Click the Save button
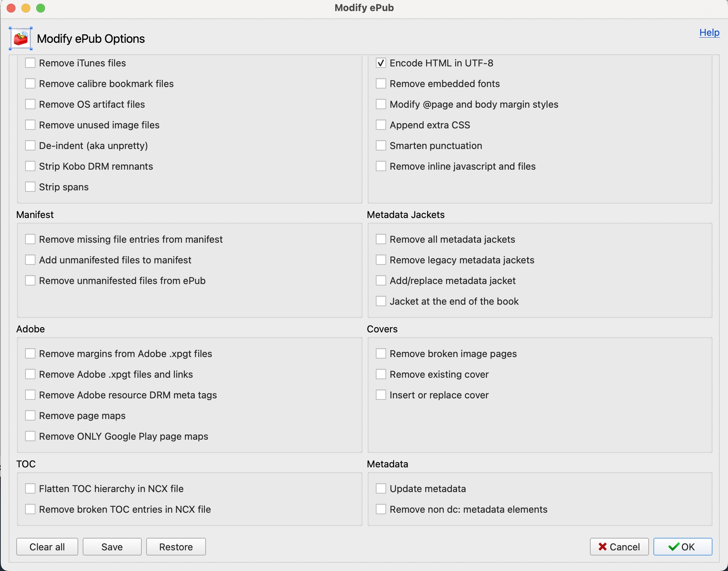728x571 pixels. pos(112,546)
